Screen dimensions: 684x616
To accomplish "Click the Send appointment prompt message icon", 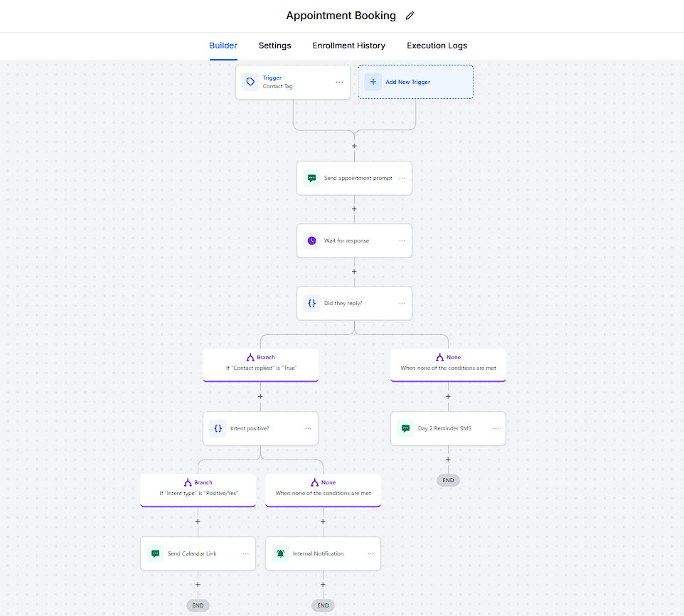I will (311, 179).
